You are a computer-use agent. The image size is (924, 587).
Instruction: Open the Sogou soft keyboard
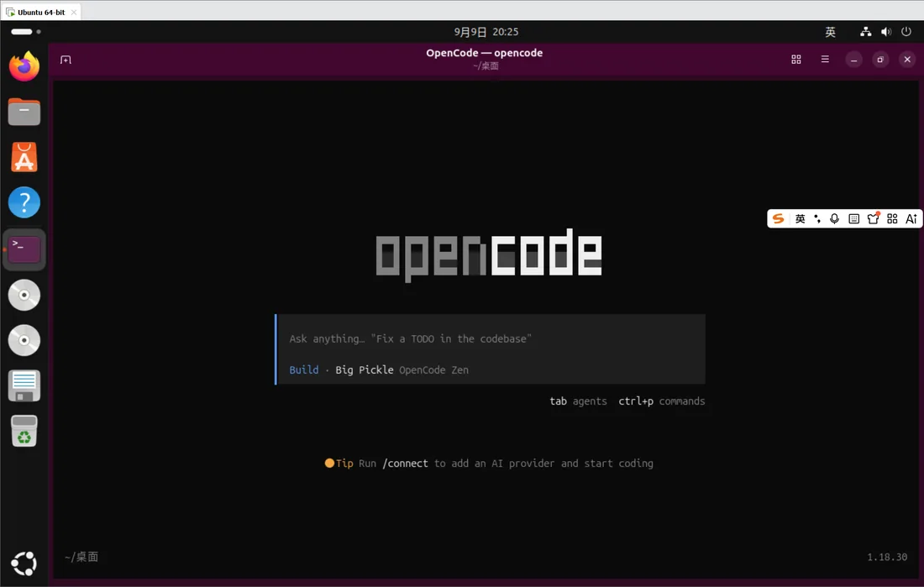(x=854, y=218)
